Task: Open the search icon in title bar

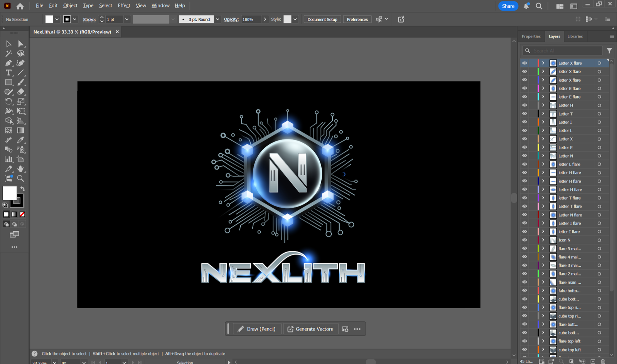Action: 539,6
